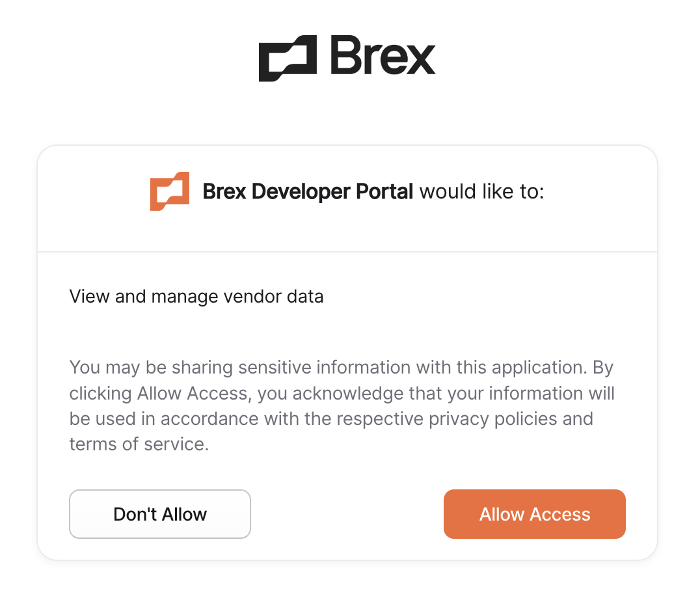700x600 pixels.
Task: Click the Brex wordmark at top
Action: click(x=383, y=57)
